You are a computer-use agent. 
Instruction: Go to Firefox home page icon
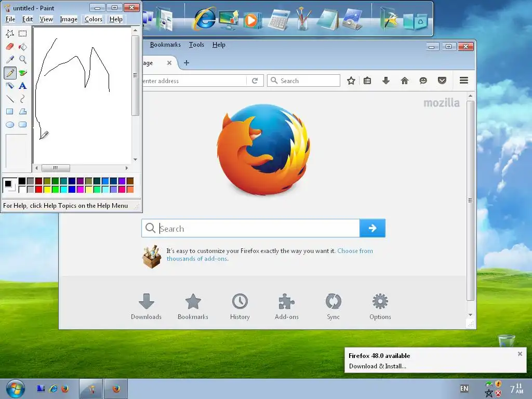(404, 81)
